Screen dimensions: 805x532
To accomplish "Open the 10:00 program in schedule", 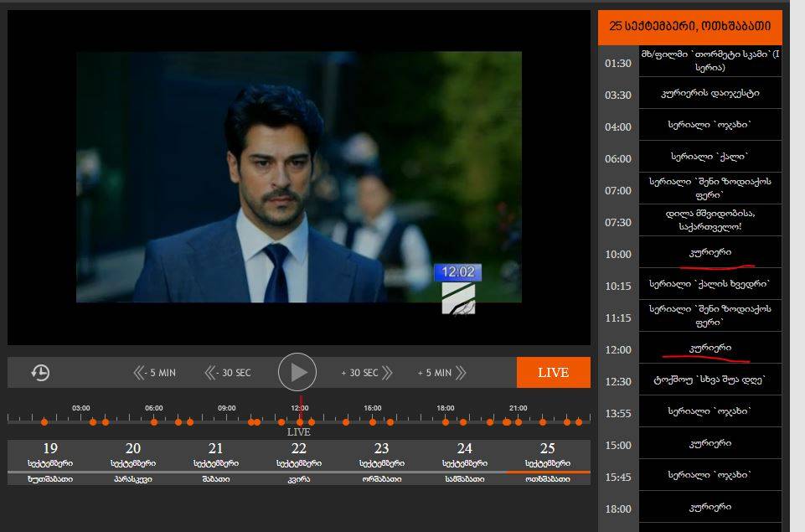I will pyautogui.click(x=710, y=252).
